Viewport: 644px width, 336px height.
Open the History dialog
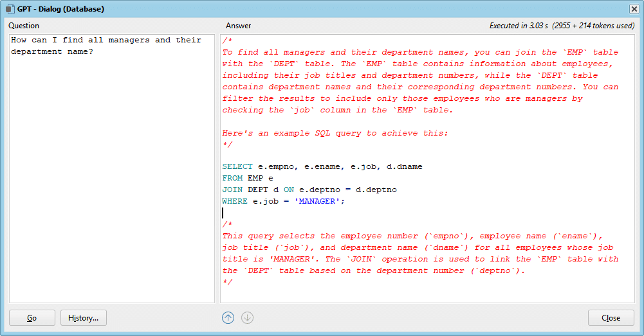point(83,318)
